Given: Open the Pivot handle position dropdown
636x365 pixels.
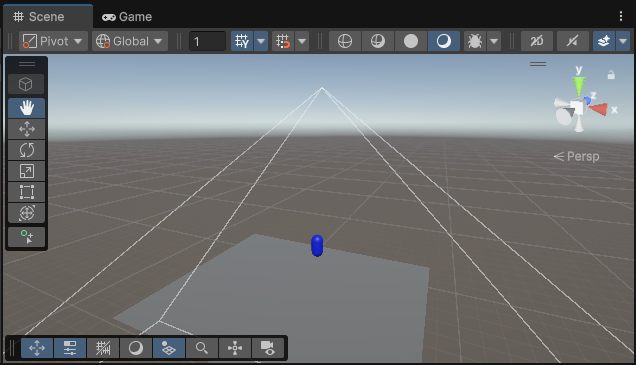Looking at the screenshot, I should 54,41.
